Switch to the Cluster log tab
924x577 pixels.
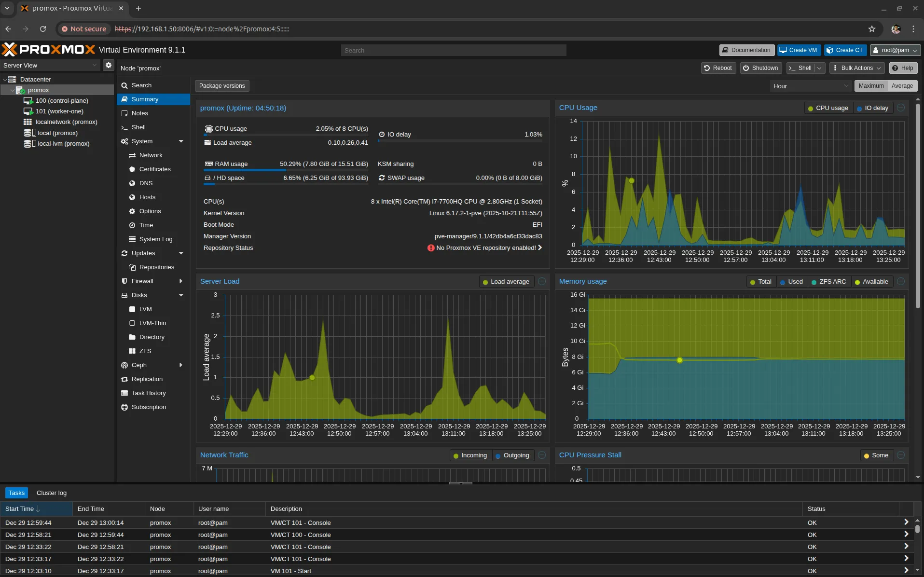coord(51,493)
